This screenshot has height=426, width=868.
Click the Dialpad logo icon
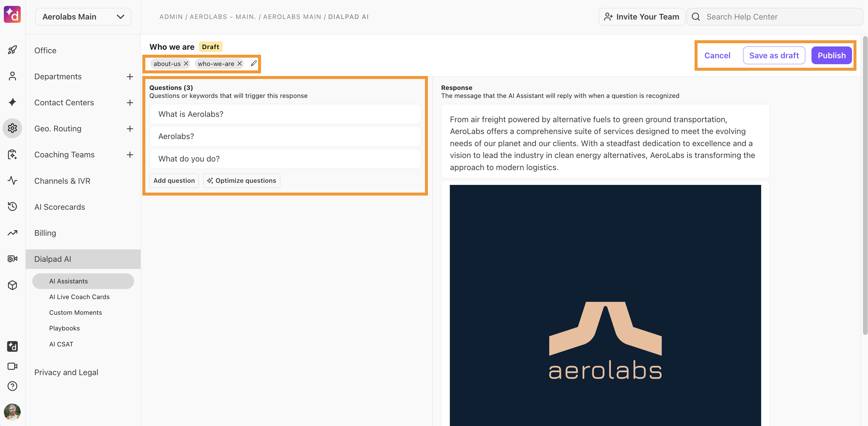12,14
